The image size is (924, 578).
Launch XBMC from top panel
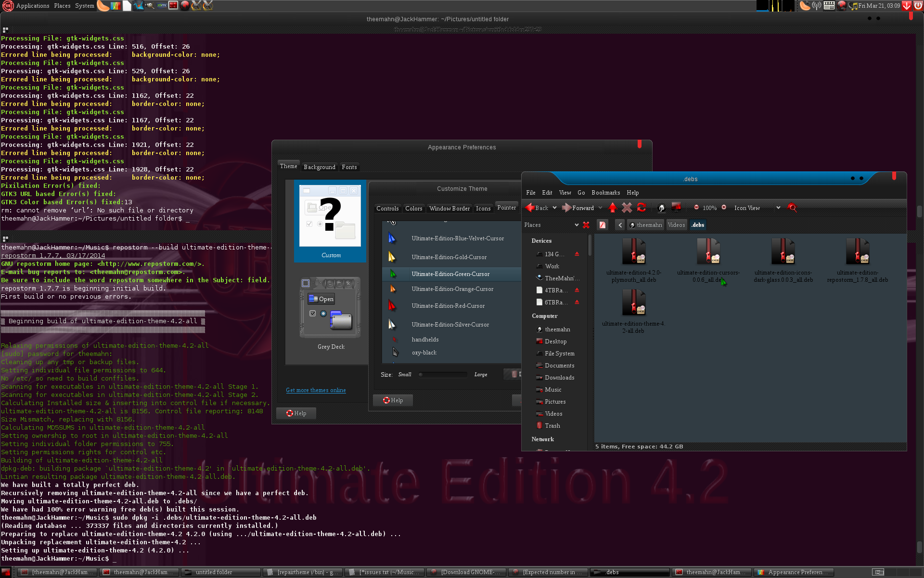[x=162, y=6]
